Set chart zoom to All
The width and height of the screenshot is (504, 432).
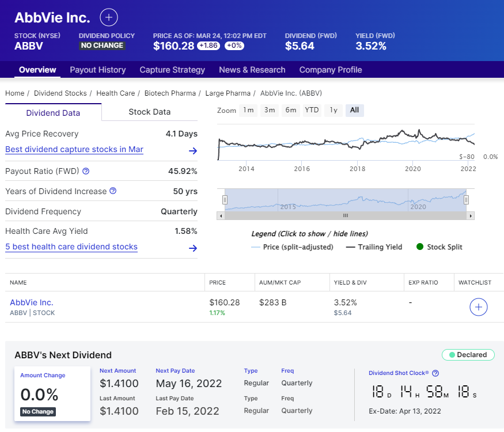355,110
